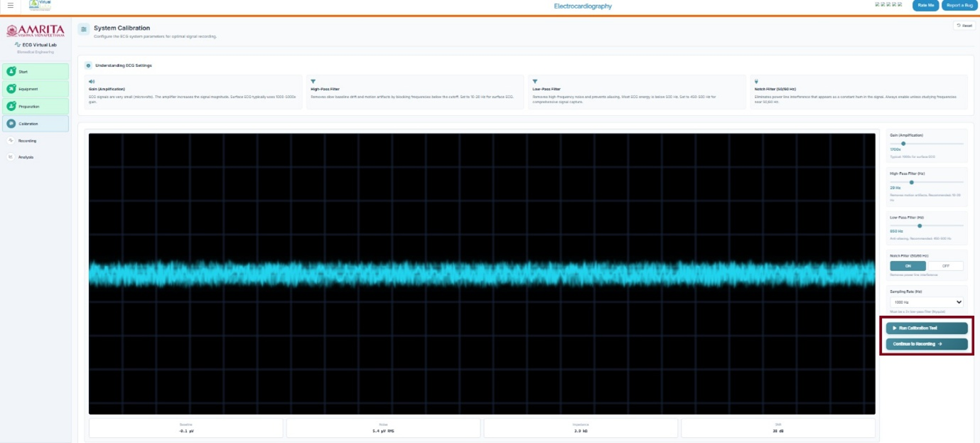The height and width of the screenshot is (443, 980).
Task: Click the Analysis chart icon in sidebar
Action: click(11, 157)
